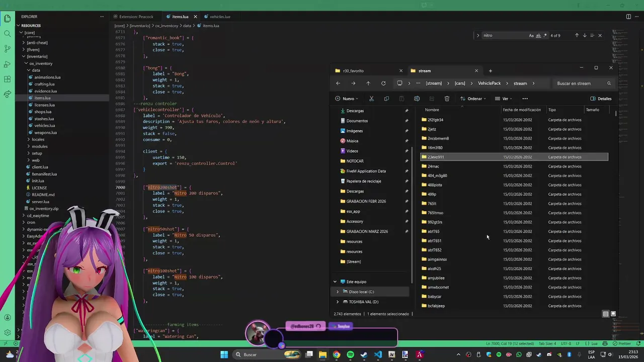Refresh the File Explorer folder view
The height and width of the screenshot is (362, 644).
click(x=383, y=83)
